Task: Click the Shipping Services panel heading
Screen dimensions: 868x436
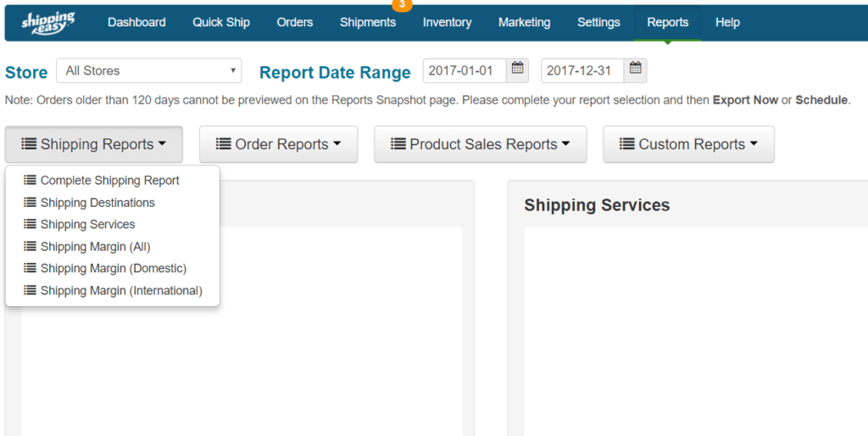Action: (x=597, y=205)
